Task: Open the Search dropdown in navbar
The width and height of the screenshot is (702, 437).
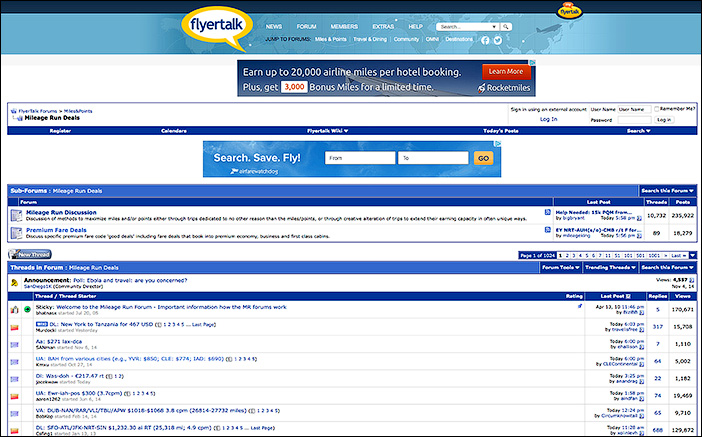Action: [638, 131]
